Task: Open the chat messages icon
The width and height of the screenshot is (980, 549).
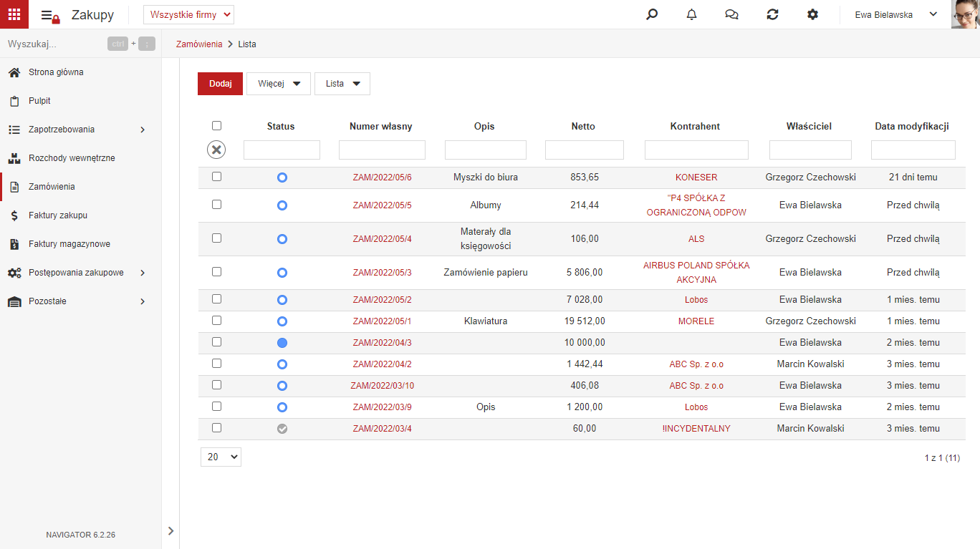Action: pos(731,14)
